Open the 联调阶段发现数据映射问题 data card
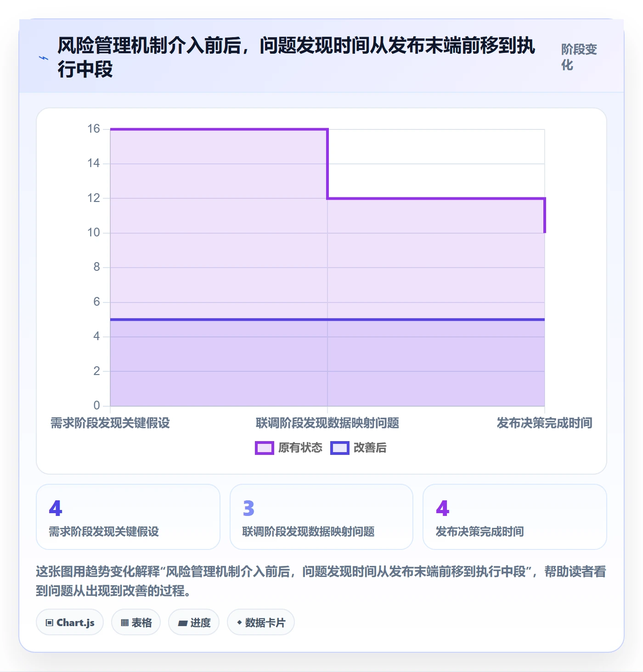643x672 pixels. (x=321, y=517)
